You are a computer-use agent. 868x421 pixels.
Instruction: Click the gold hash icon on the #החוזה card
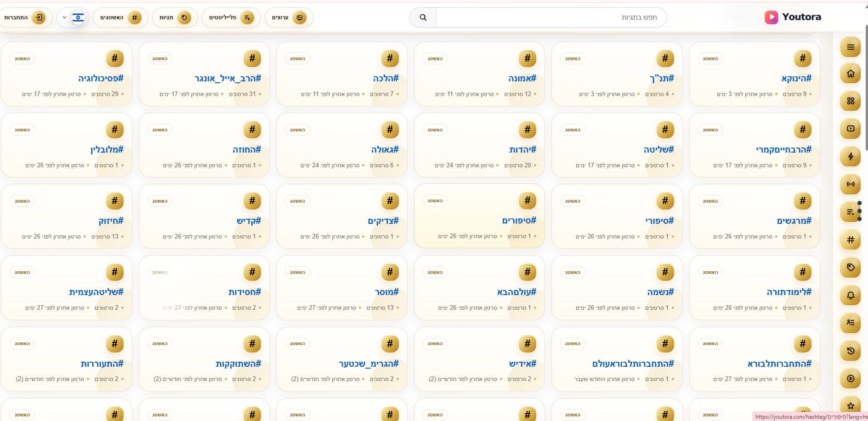point(252,130)
